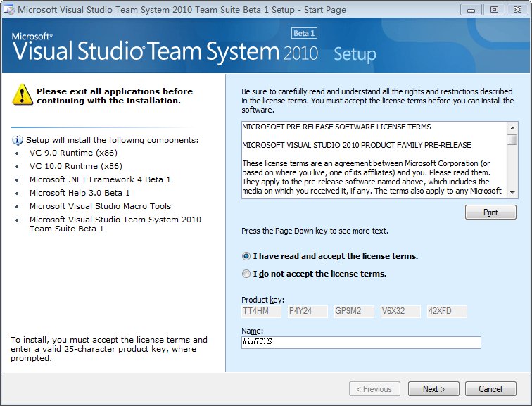Image resolution: width=532 pixels, height=406 pixels.
Task: Click 'VC 10.0 Runtime (x86)' component
Action: 76,166
